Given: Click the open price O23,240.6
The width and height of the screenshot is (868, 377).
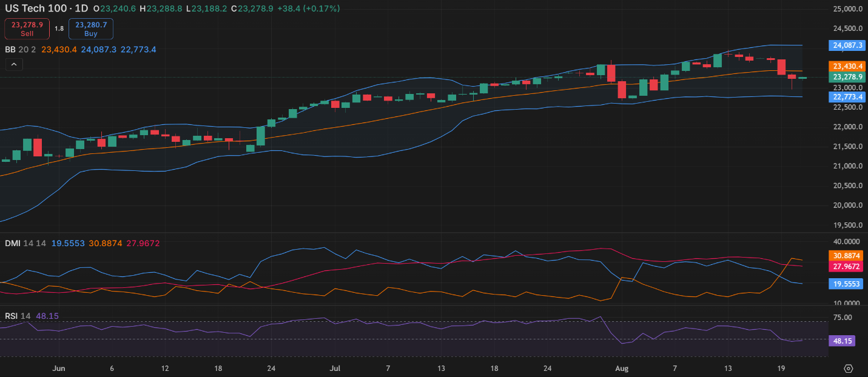Looking at the screenshot, I should pyautogui.click(x=113, y=8).
